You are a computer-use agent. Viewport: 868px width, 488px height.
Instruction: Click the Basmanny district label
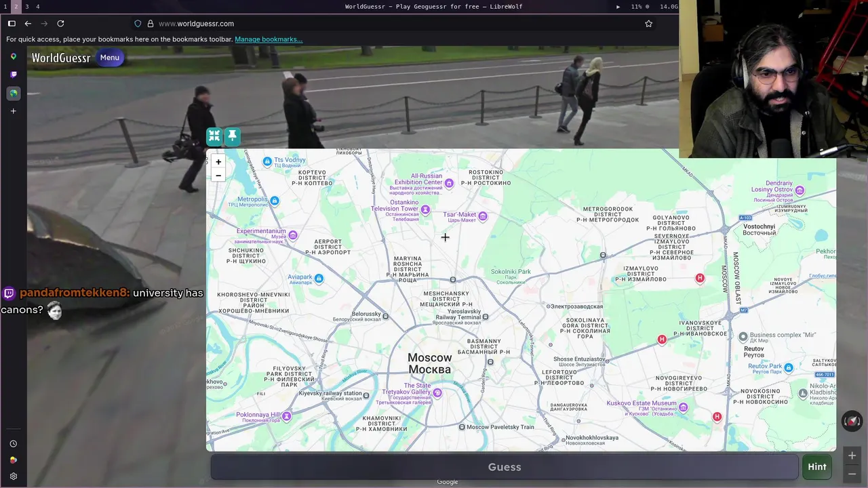tap(484, 346)
